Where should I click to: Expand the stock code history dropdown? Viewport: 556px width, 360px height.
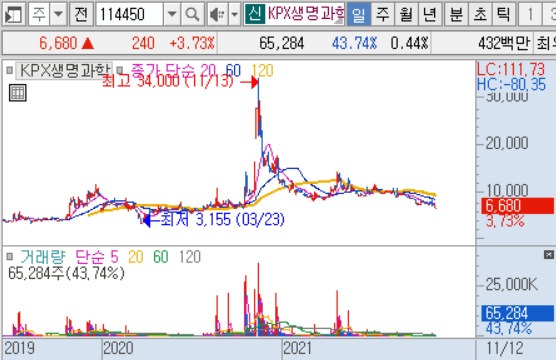point(172,15)
